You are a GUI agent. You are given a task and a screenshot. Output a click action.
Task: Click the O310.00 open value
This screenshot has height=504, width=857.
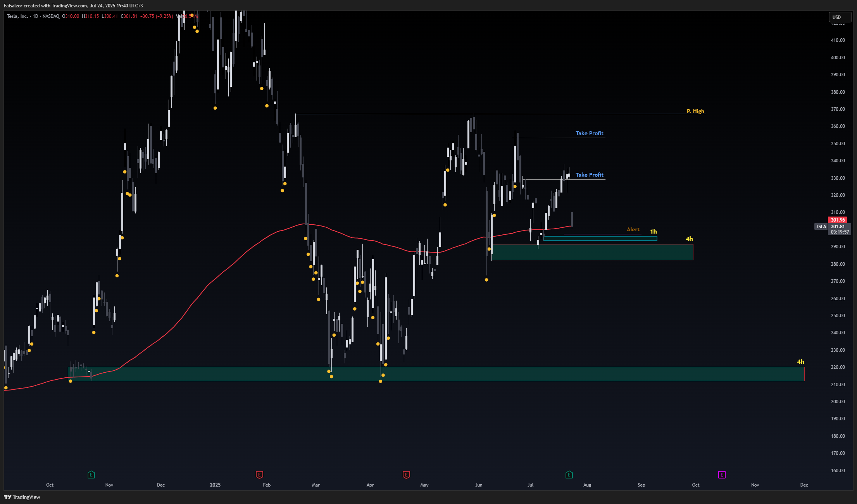click(71, 16)
